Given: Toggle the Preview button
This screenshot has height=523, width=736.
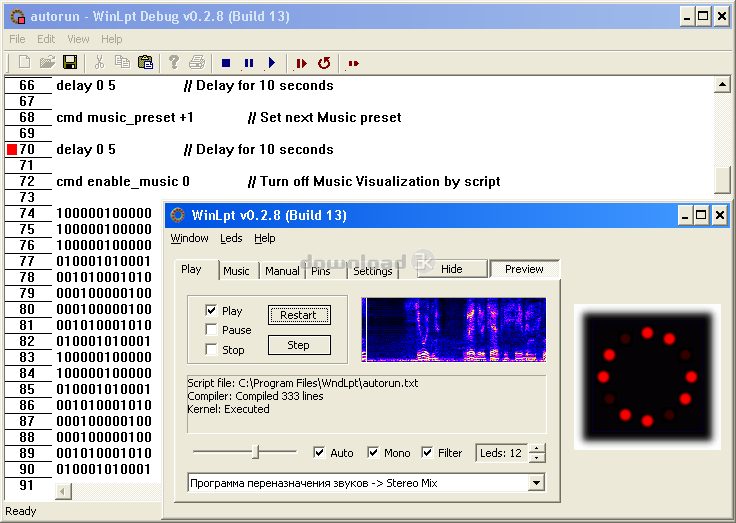Looking at the screenshot, I should [524, 269].
